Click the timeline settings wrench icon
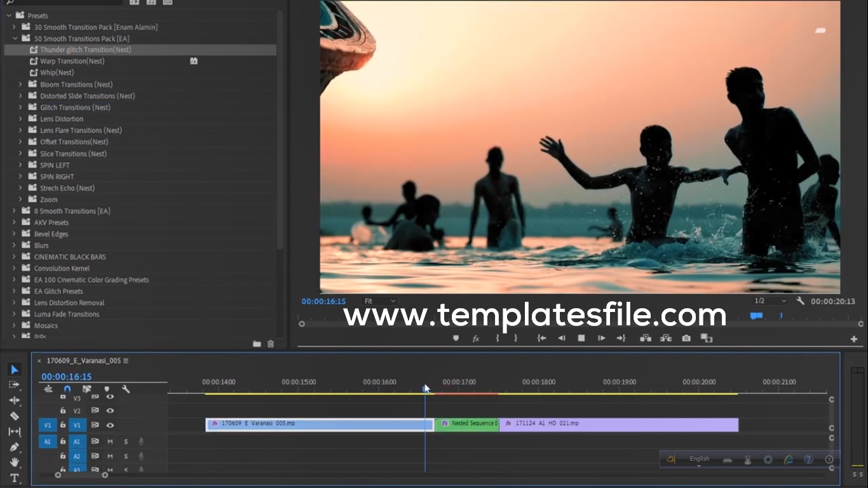 (126, 389)
